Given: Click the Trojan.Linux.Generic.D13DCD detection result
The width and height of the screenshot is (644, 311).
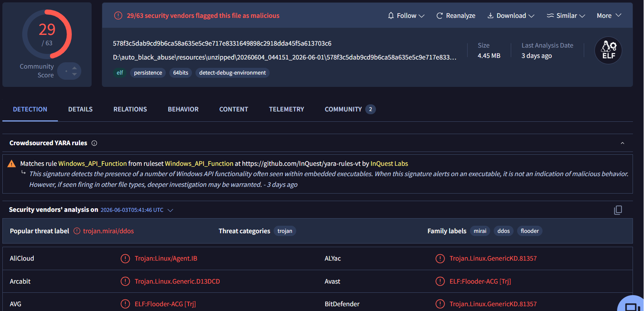Looking at the screenshot, I should pos(177,281).
